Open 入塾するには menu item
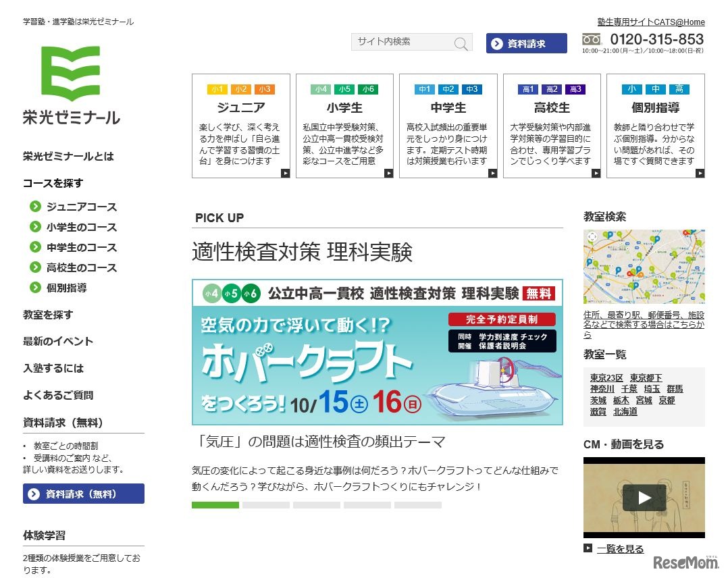 tap(53, 369)
